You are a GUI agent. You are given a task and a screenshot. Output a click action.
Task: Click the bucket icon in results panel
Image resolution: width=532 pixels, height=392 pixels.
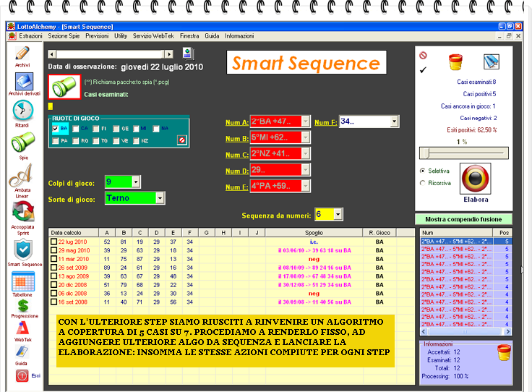[455, 61]
